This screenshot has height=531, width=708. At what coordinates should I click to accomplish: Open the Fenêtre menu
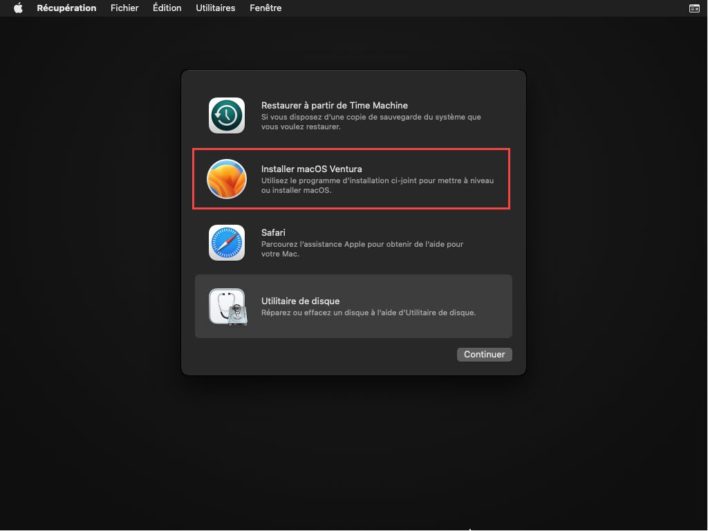point(265,8)
